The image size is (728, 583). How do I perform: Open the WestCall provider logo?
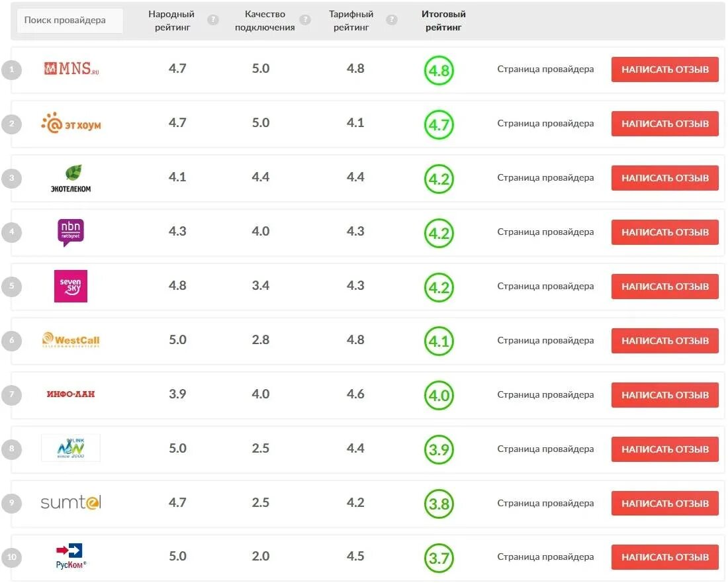pos(71,341)
